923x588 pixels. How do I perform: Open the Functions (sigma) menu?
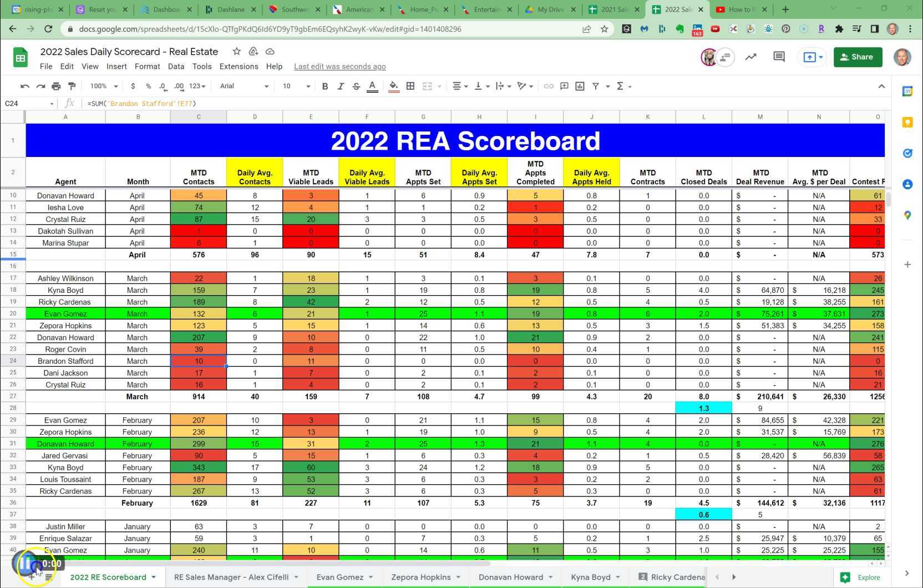click(x=620, y=86)
